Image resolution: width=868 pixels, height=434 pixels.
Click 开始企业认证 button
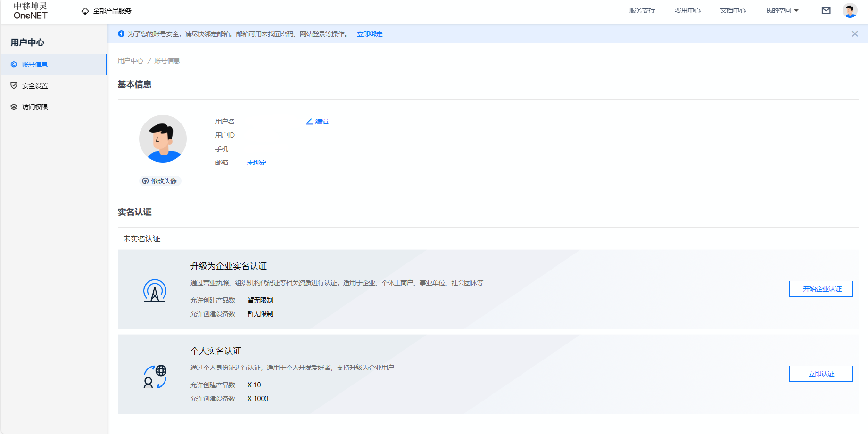820,288
